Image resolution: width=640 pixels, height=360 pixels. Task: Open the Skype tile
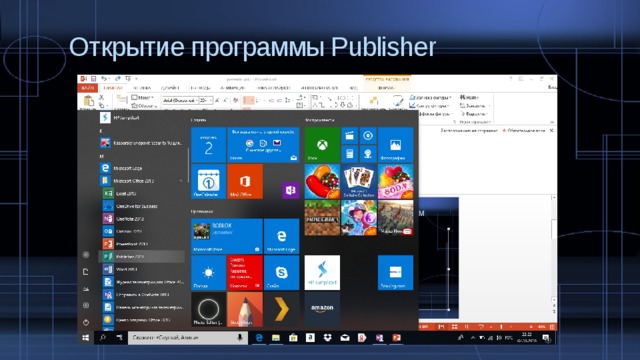282,273
